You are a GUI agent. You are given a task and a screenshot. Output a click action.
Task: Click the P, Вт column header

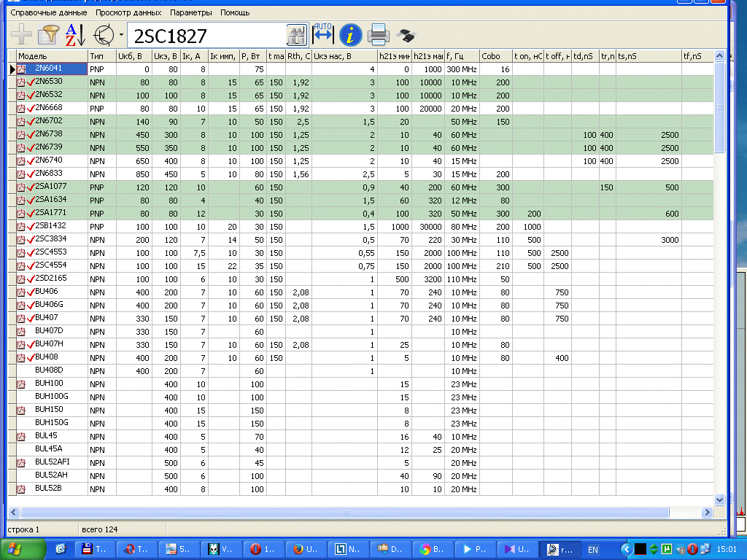pos(253,56)
